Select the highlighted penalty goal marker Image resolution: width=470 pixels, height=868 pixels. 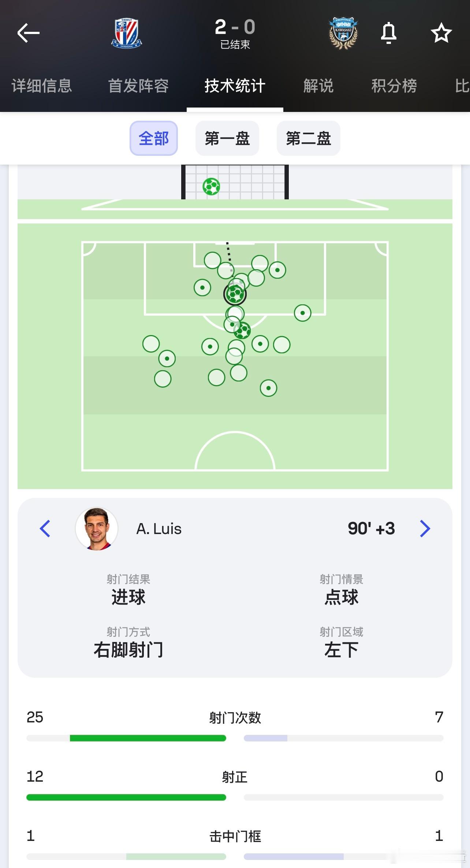(x=235, y=294)
